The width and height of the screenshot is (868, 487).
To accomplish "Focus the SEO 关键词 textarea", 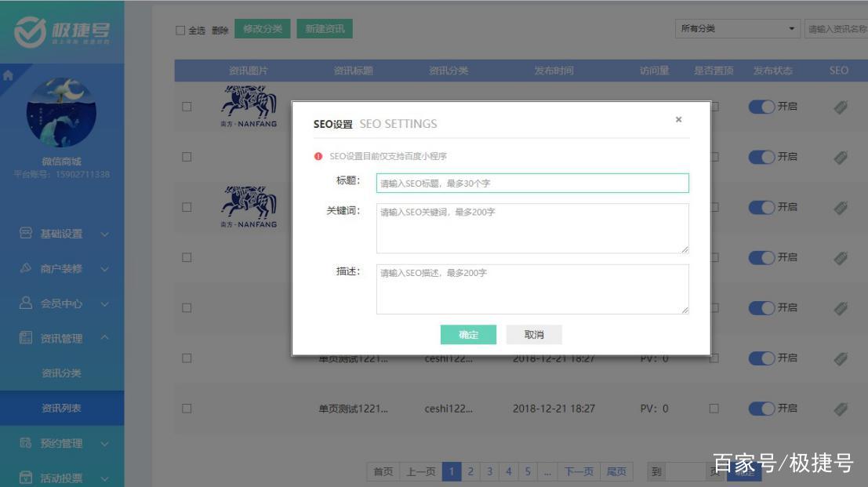I will (x=532, y=228).
